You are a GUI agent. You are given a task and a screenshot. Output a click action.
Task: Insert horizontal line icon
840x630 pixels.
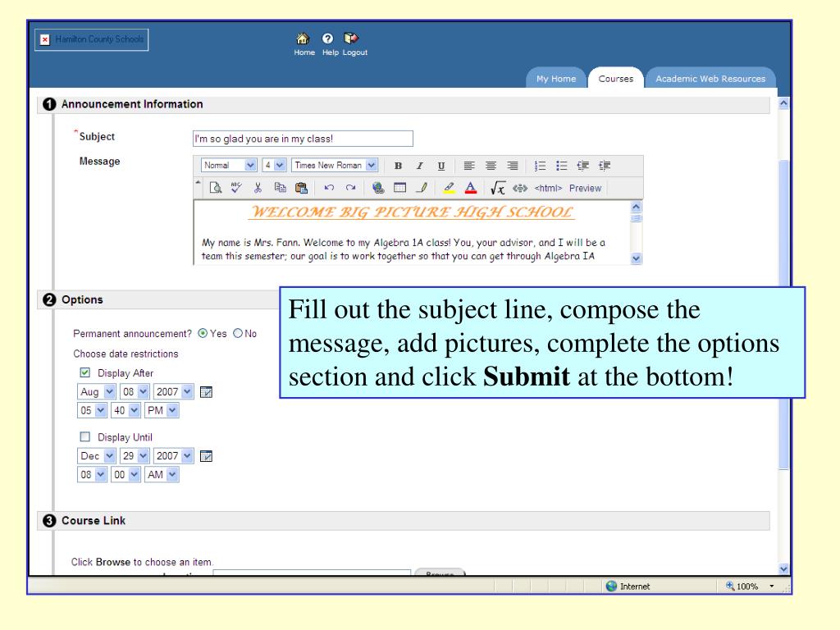(422, 188)
